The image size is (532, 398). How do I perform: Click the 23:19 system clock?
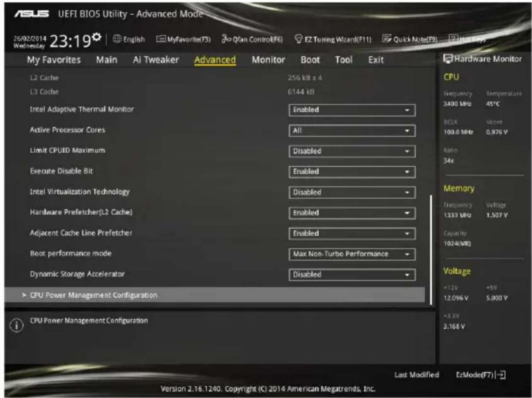[70, 42]
